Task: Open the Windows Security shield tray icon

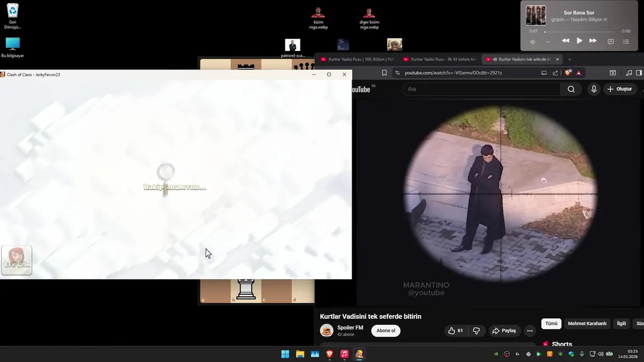Action: click(x=571, y=354)
